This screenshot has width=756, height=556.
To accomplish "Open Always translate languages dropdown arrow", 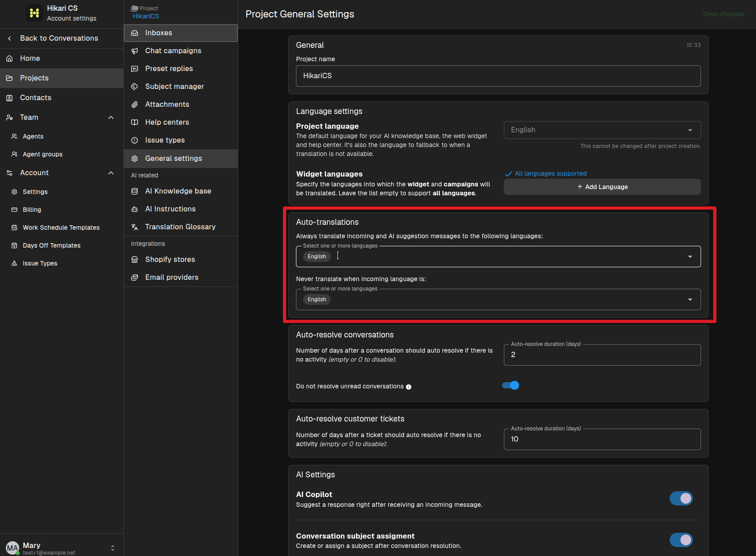I will 690,257.
